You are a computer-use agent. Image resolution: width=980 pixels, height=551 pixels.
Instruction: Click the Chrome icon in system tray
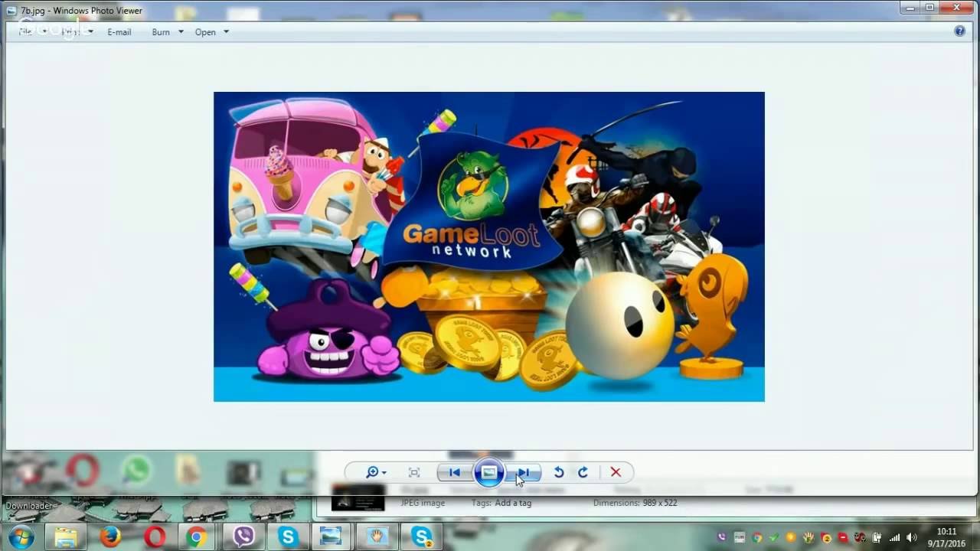coord(756,537)
